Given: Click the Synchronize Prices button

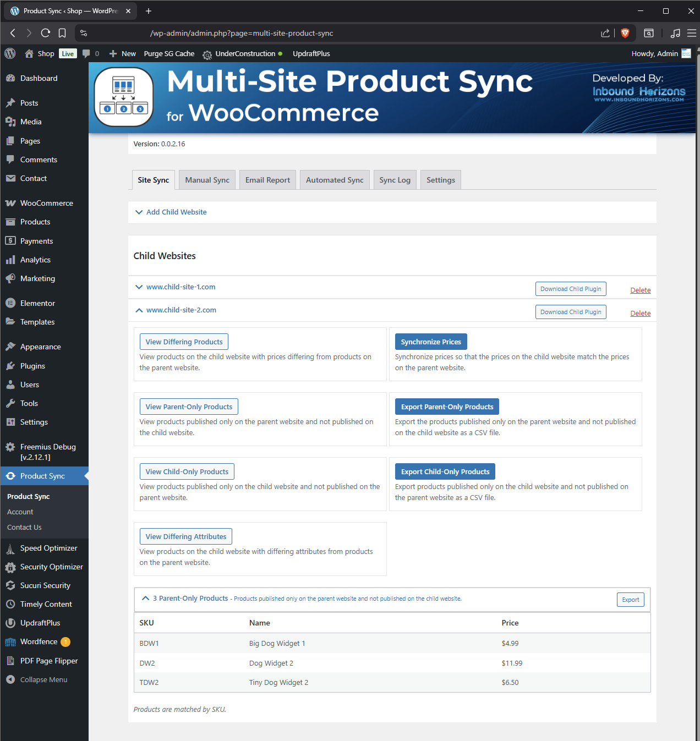Looking at the screenshot, I should pyautogui.click(x=430, y=342).
